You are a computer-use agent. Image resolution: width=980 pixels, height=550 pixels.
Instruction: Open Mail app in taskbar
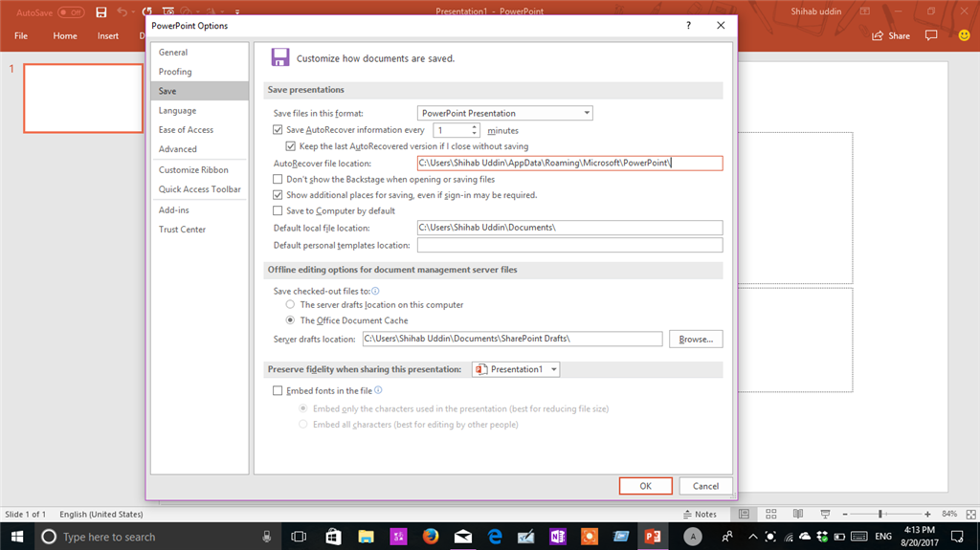tap(462, 537)
